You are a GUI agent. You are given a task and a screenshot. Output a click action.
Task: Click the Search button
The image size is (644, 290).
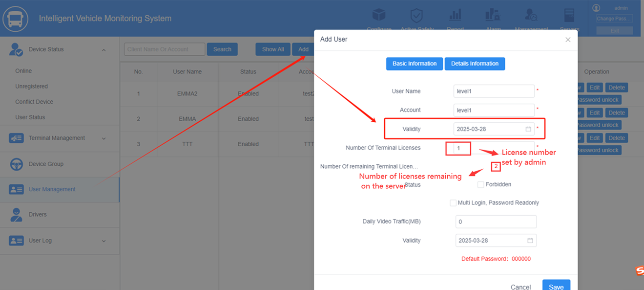tap(222, 49)
